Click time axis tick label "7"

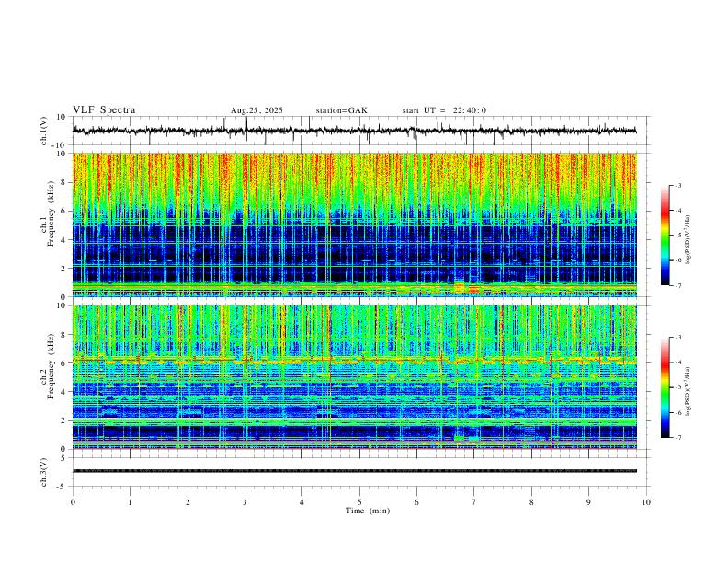click(x=474, y=502)
